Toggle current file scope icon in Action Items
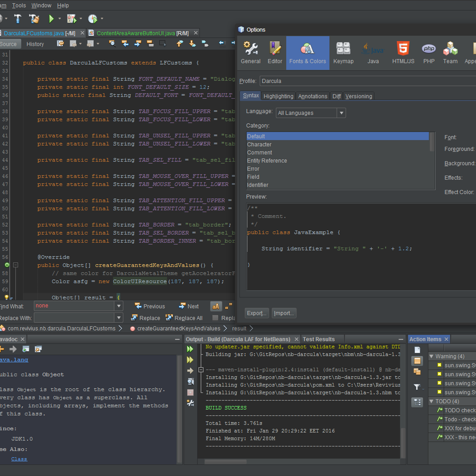The image size is (476, 476). tap(417, 350)
